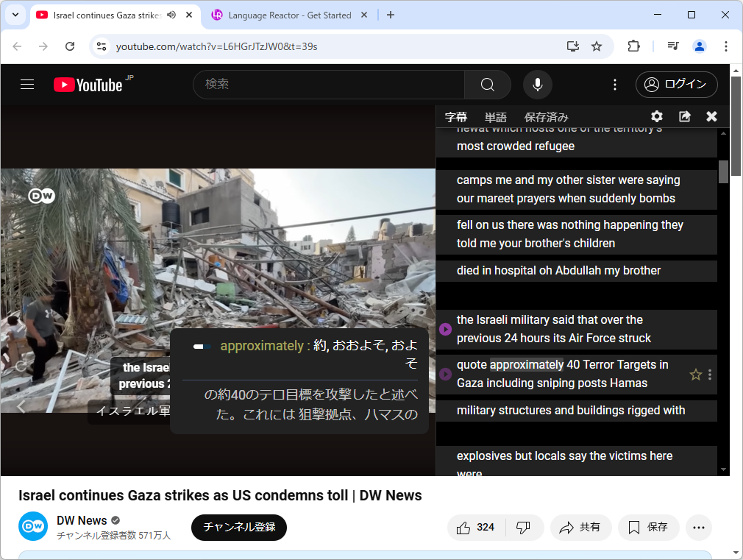Screen dimensions: 743x560
Task: Open Language Reactor settings gear
Action: [657, 116]
